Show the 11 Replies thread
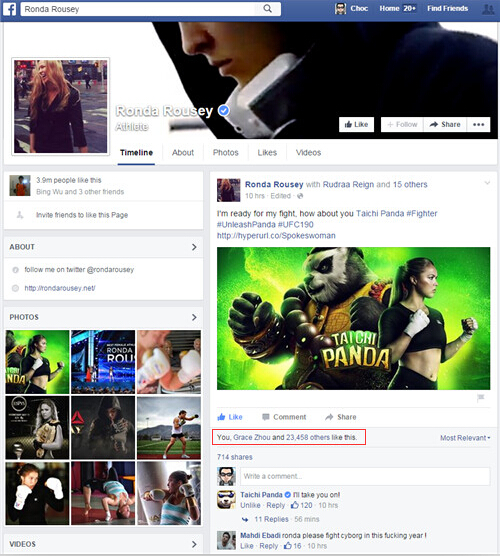500x556 pixels. 271,519
